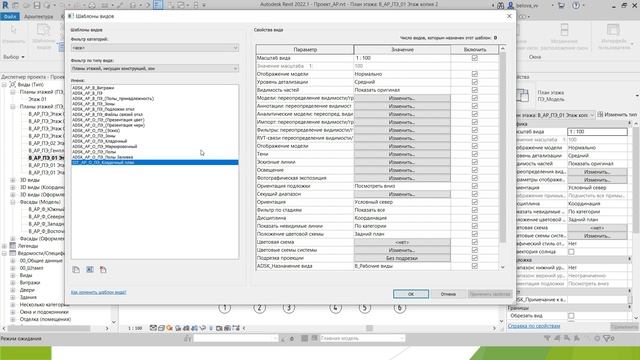
Task: Expand the 3D виды node in Project Browser
Action: click(x=13, y=180)
